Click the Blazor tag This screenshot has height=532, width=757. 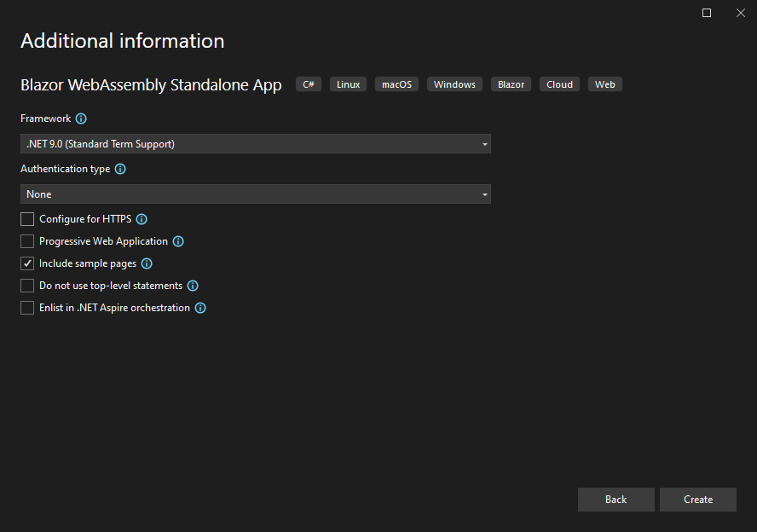pos(511,84)
